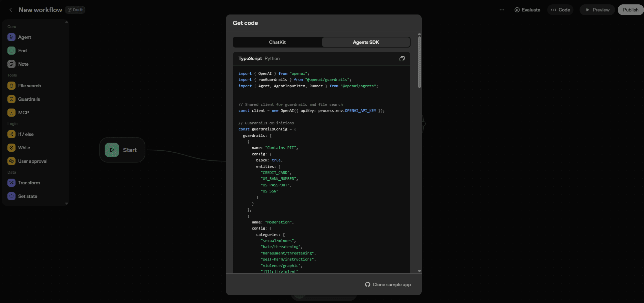The height and width of the screenshot is (303, 644).
Task: Click the New workflow title
Action: click(40, 10)
